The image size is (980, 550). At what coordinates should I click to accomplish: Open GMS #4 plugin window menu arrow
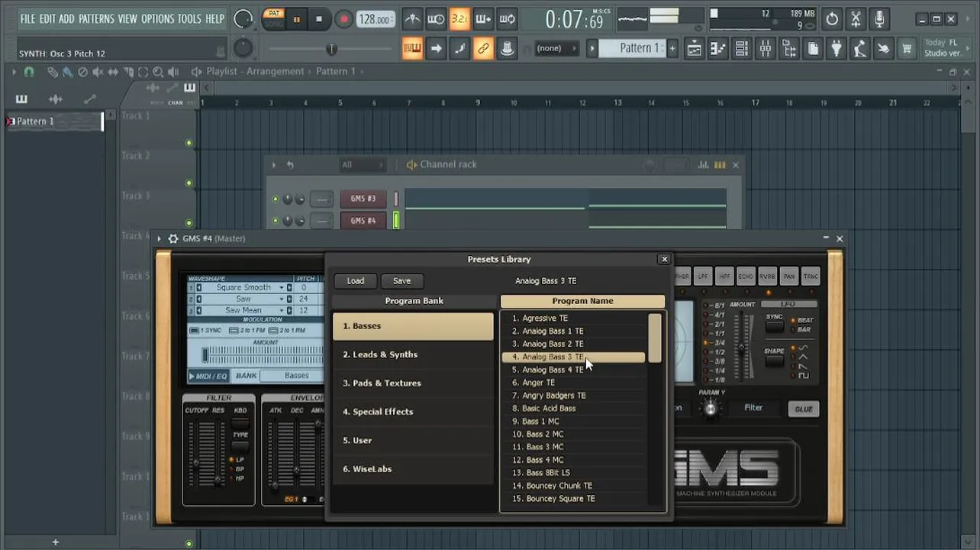[160, 238]
